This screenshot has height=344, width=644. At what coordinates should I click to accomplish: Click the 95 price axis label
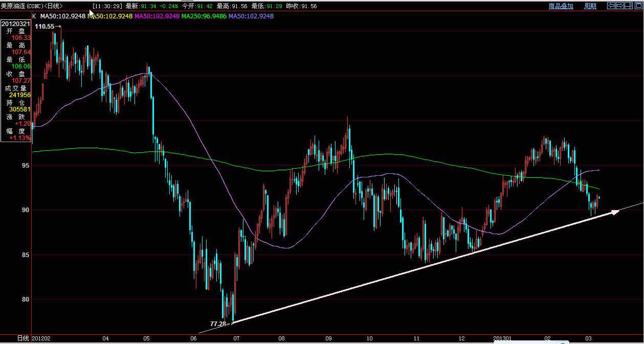(x=25, y=166)
